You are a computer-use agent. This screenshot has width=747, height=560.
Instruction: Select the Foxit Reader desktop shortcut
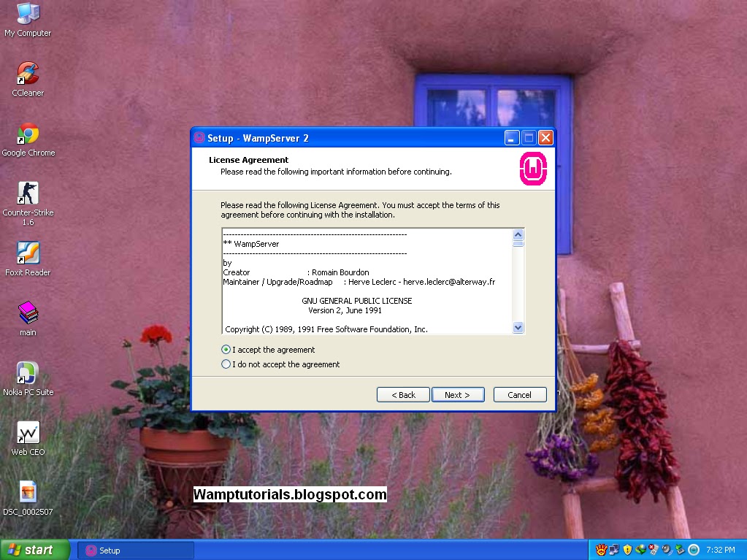pos(28,259)
